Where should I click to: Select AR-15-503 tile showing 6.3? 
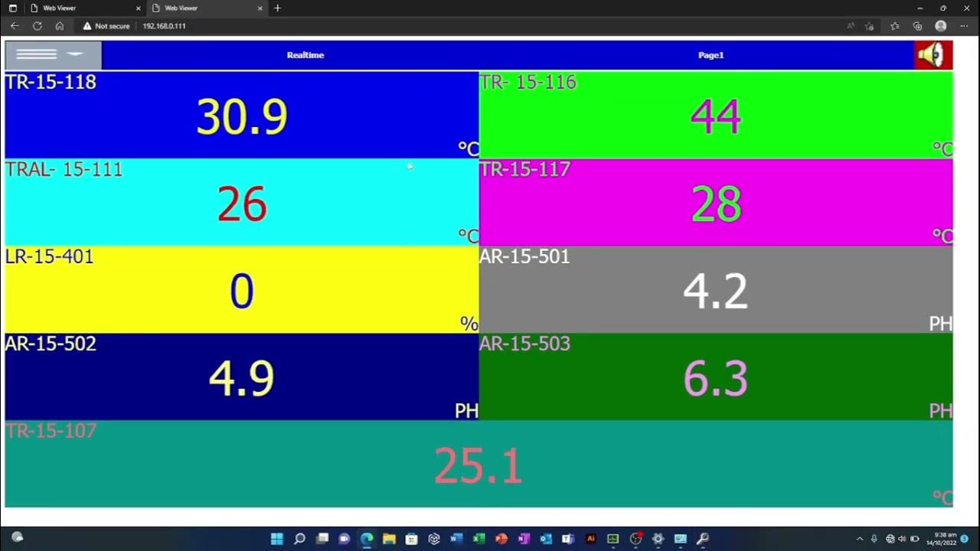point(716,377)
